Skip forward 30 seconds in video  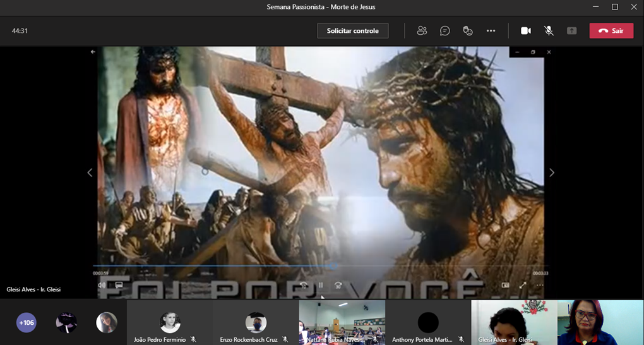pyautogui.click(x=338, y=285)
